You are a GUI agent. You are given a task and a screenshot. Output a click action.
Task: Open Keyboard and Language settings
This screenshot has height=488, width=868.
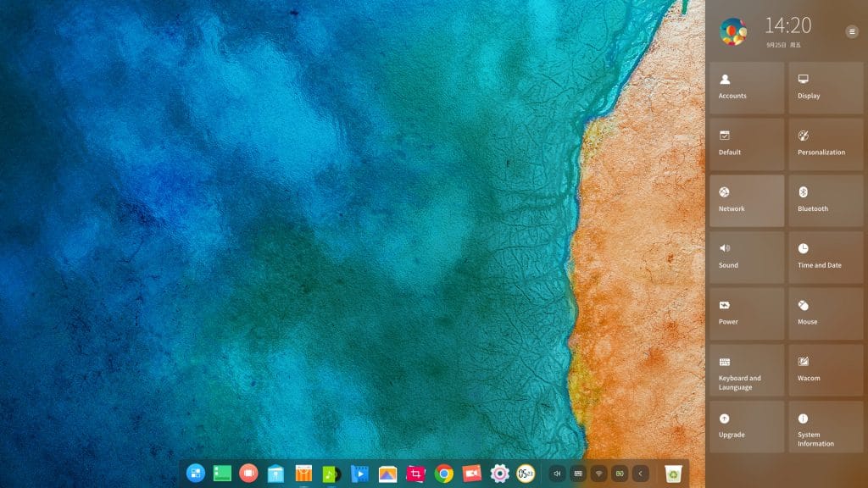point(747,370)
